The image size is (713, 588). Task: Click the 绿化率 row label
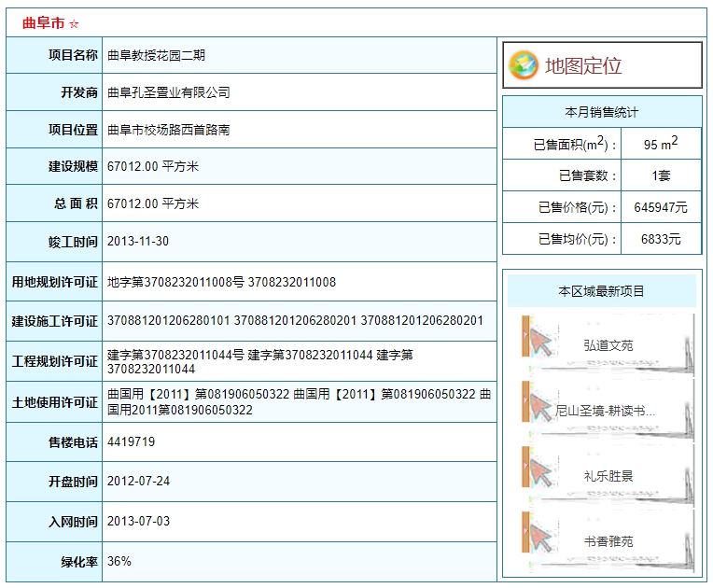[x=79, y=562]
